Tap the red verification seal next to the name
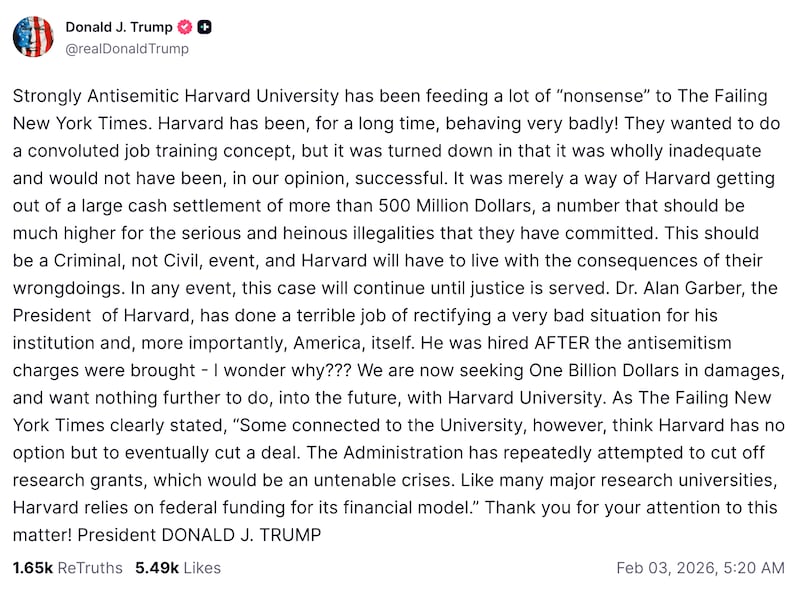 183,28
